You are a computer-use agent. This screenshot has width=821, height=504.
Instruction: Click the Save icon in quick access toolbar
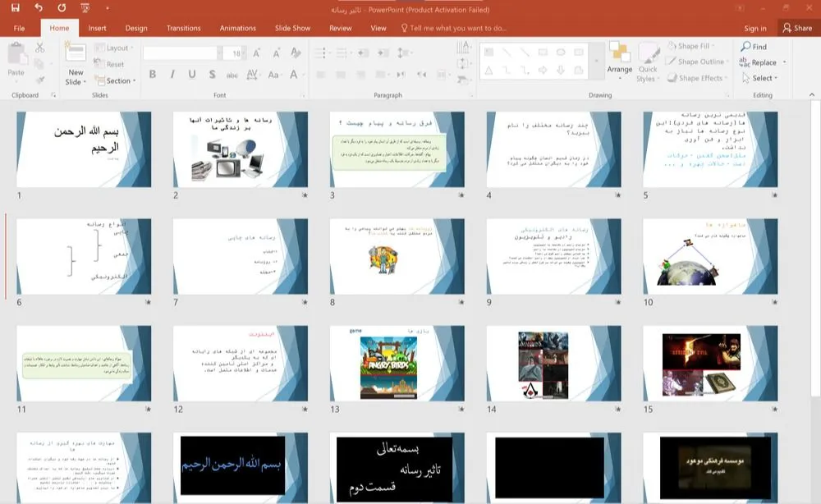pos(16,8)
